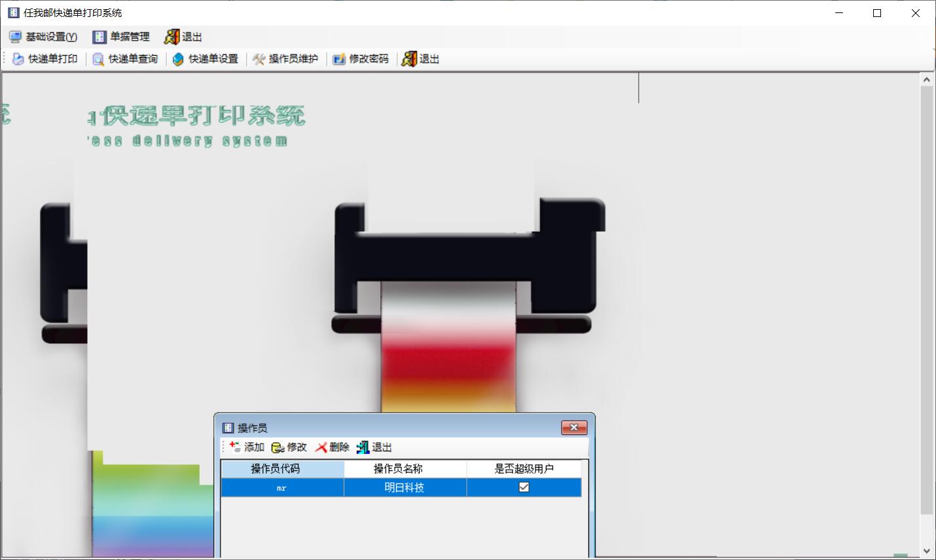Select the 是否超级用户 column header
Screen dimensions: 936x560
point(524,468)
